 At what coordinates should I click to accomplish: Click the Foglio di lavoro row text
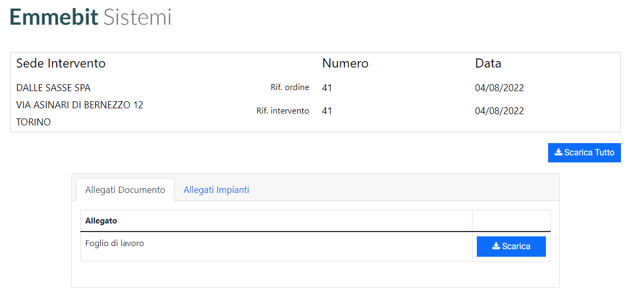click(x=115, y=243)
